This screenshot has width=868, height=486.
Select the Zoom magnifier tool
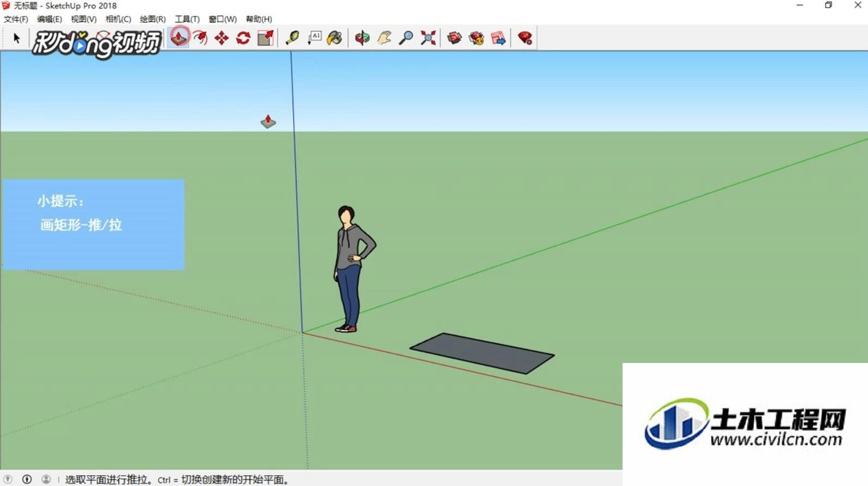406,38
